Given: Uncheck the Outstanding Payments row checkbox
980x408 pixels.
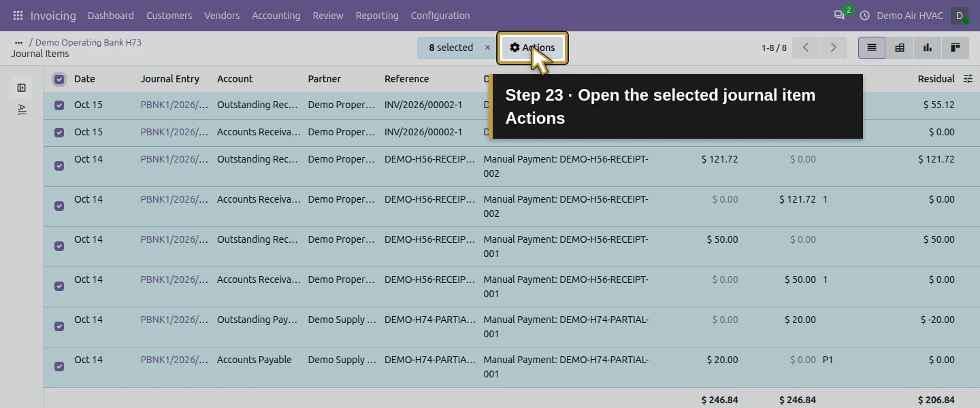Looking at the screenshot, I should [59, 326].
